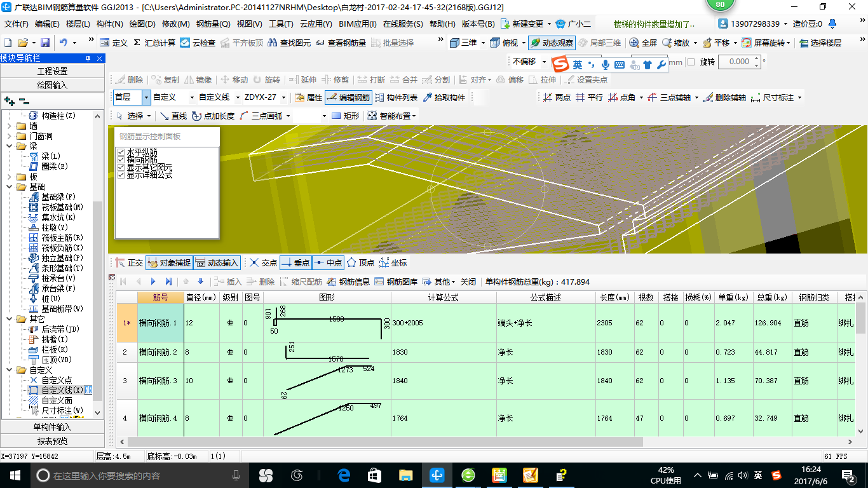Expand the 门窗洞 tree node
This screenshot has height=488, width=868.
(8, 136)
